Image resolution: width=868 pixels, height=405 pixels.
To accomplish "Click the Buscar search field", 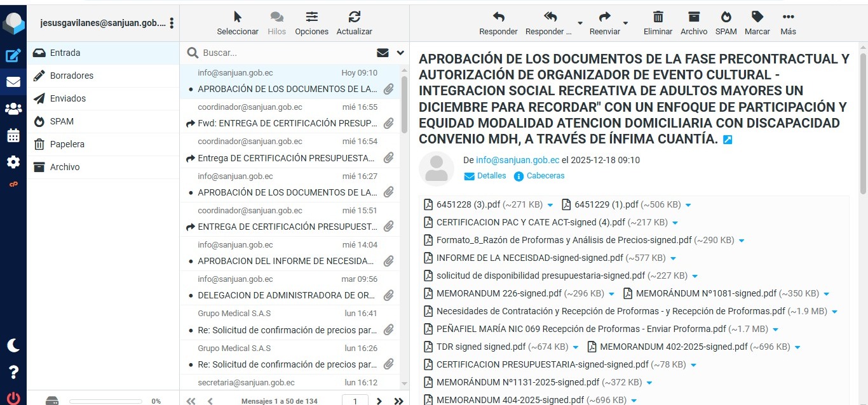I will click(286, 53).
